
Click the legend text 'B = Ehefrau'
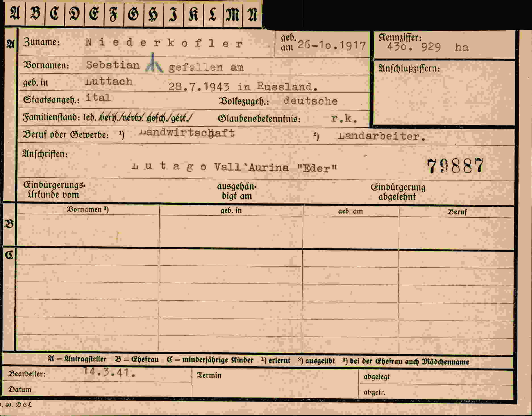tap(136, 359)
